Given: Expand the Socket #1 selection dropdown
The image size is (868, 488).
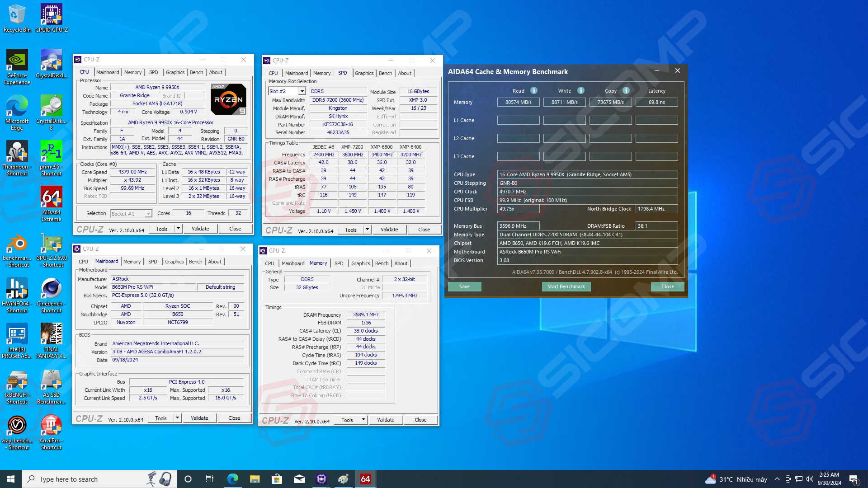Looking at the screenshot, I should coord(148,214).
